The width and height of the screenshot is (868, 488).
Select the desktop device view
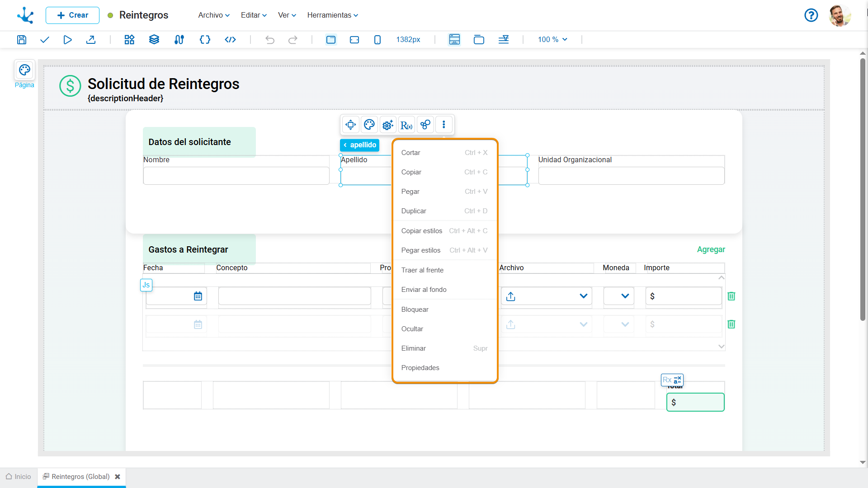pos(331,40)
